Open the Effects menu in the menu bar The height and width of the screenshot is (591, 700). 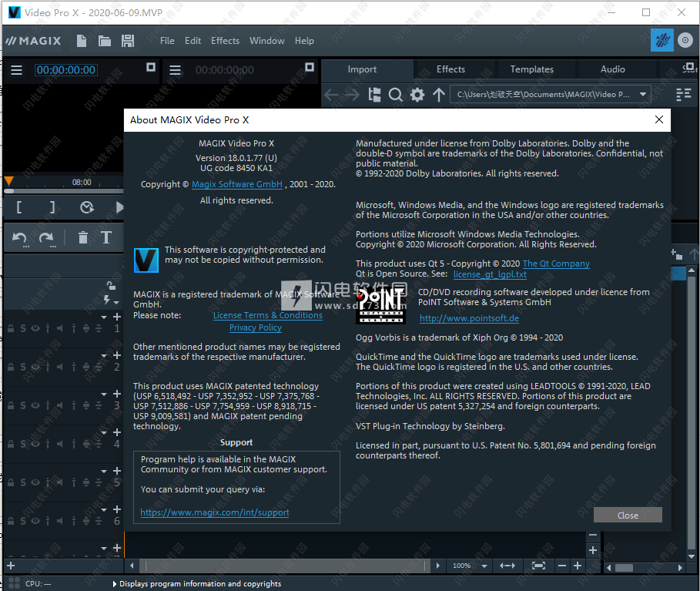225,41
